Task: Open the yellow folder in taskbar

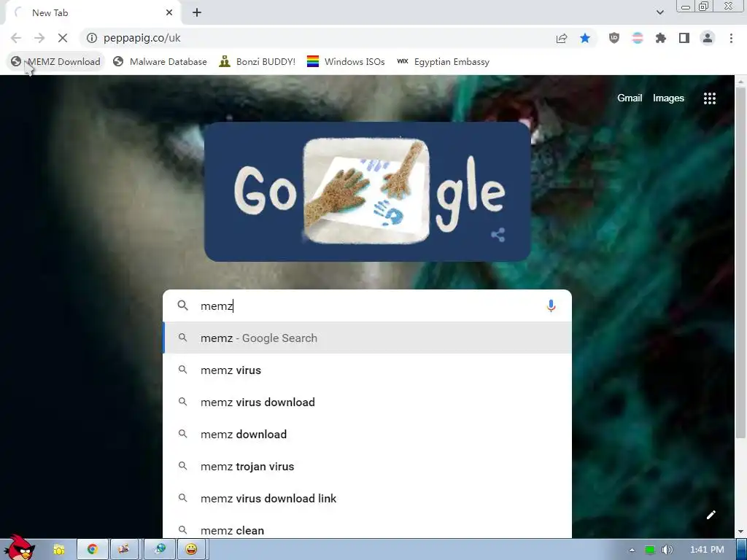Action: pyautogui.click(x=58, y=550)
